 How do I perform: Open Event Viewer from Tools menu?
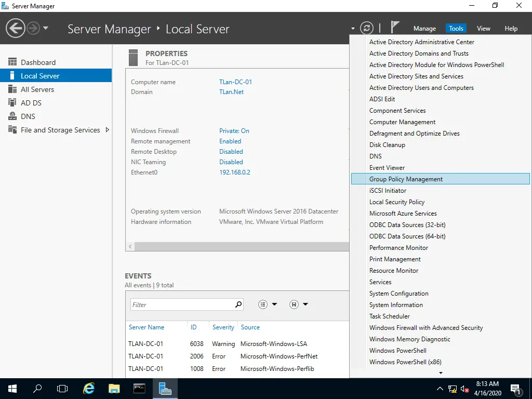[441, 168]
